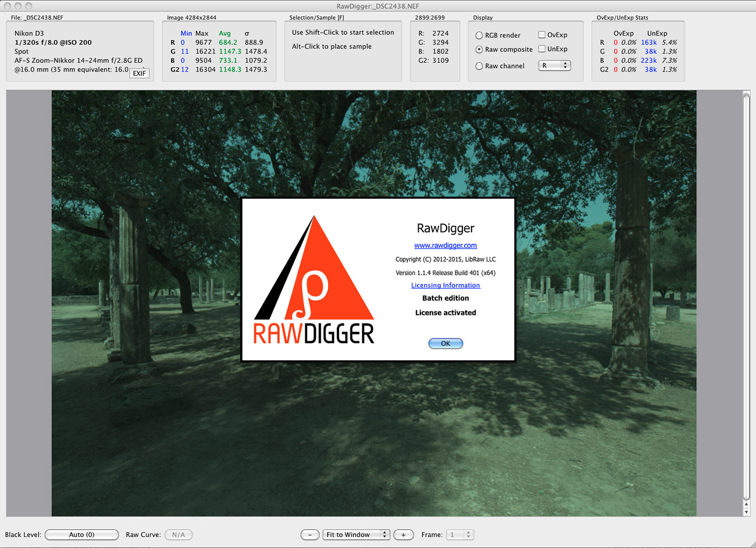Image resolution: width=756 pixels, height=548 pixels.
Task: Zoom in with the plus button
Action: (404, 535)
